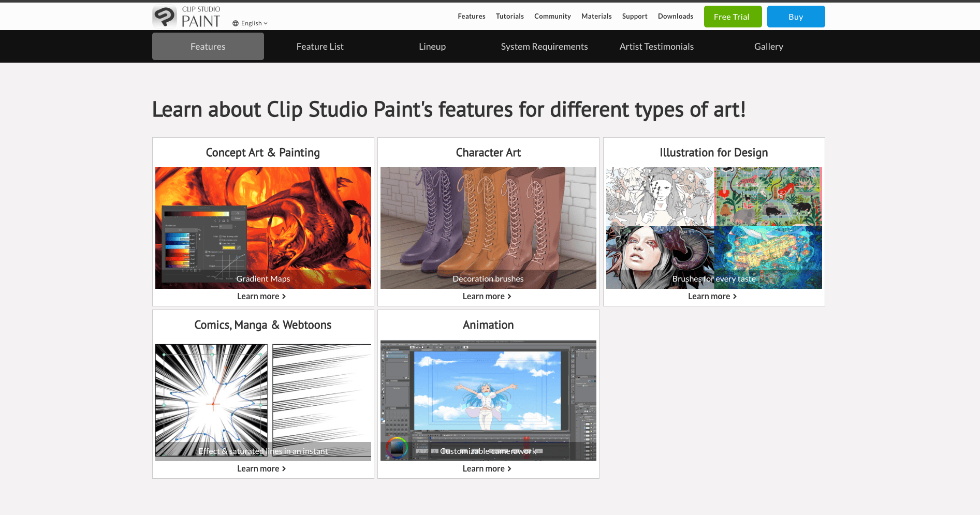Click the Clip Studio Paint logo
The width and height of the screenshot is (980, 515).
pyautogui.click(x=186, y=17)
